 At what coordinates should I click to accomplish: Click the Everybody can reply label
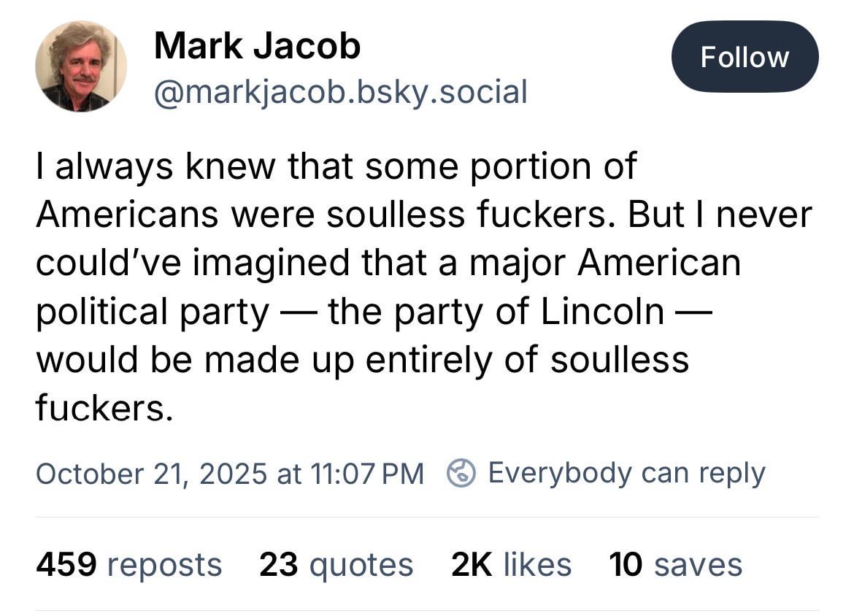(626, 473)
